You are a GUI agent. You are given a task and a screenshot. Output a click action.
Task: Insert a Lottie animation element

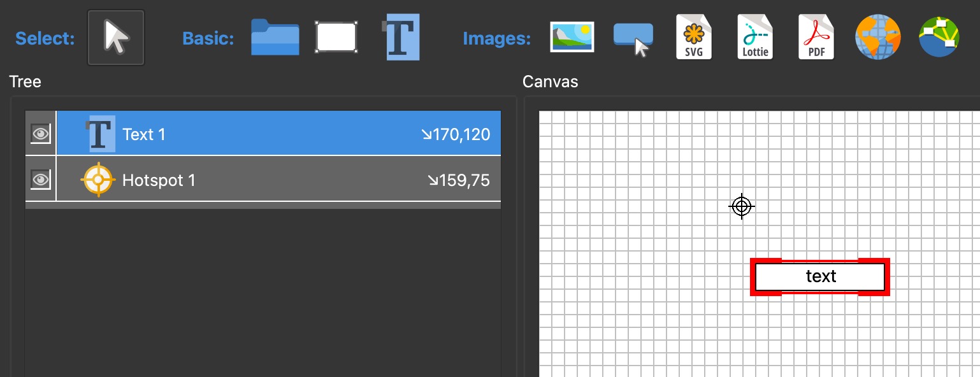755,38
